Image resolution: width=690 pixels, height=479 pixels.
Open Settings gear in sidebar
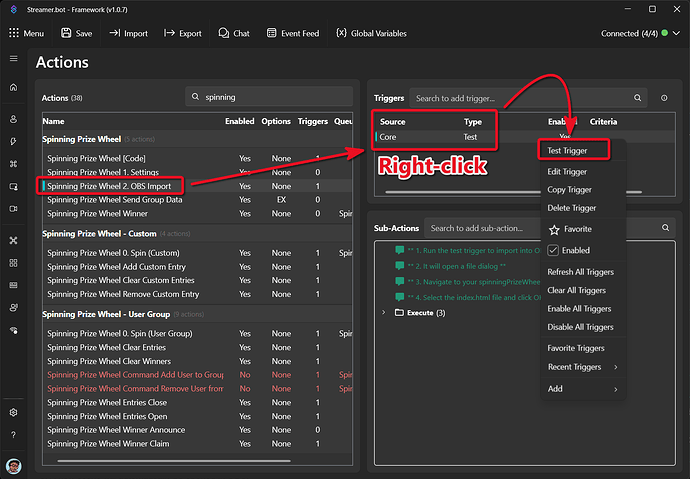pos(14,412)
